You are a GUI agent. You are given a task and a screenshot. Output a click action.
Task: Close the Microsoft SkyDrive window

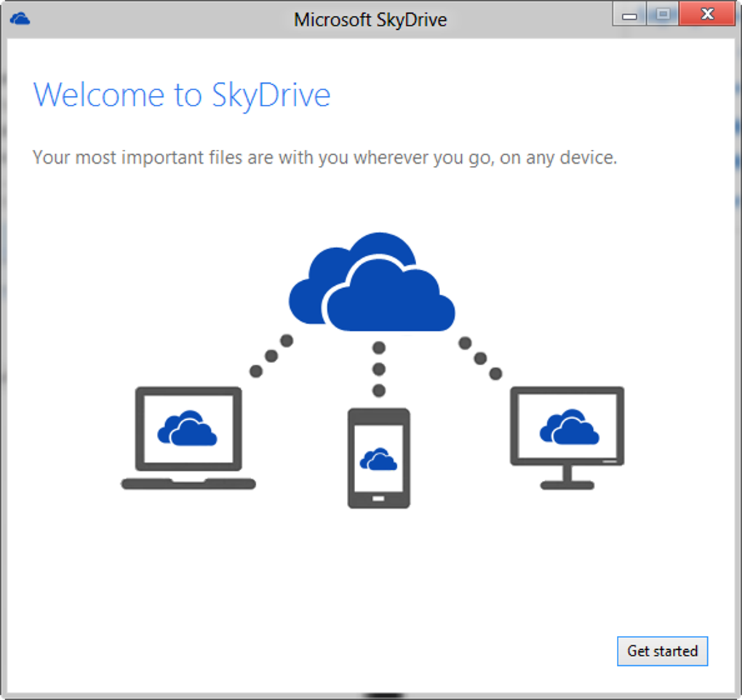pyautogui.click(x=707, y=13)
